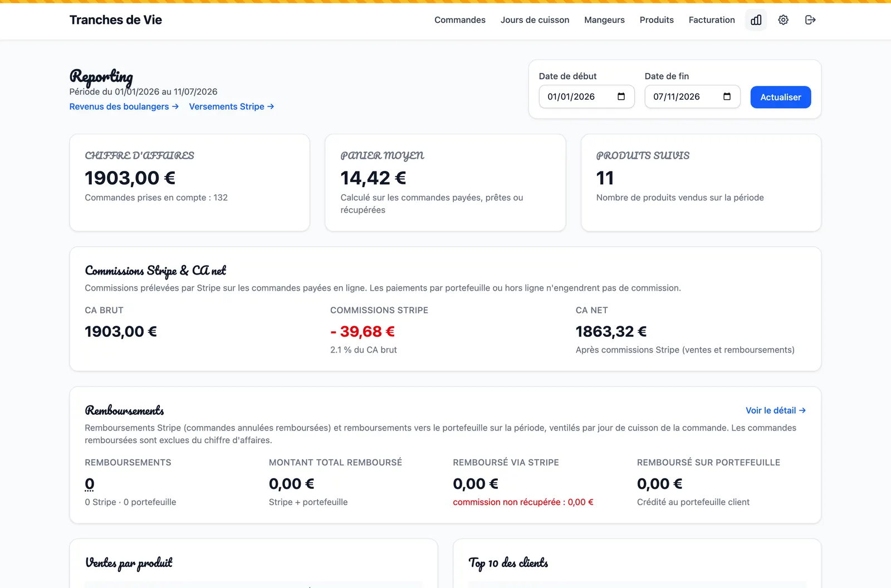The image size is (891, 588).
Task: Click the 'Top 10 des clients' heading
Action: 508,563
